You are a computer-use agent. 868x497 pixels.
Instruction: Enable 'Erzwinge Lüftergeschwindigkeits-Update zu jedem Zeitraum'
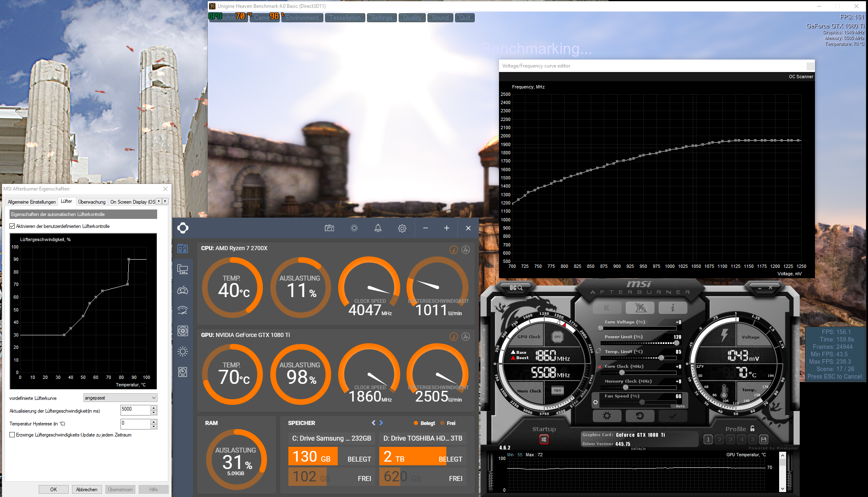coord(12,434)
